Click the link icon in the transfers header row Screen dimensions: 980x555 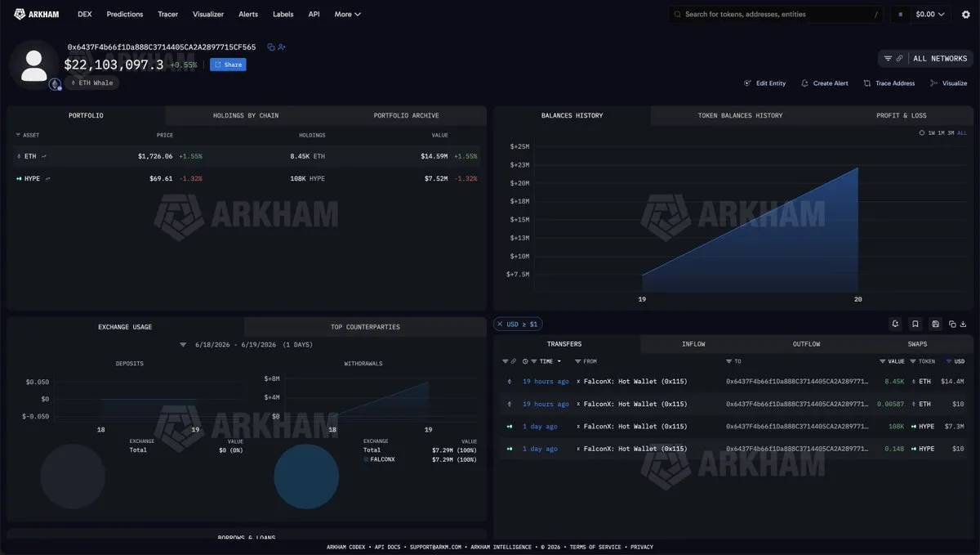click(514, 360)
